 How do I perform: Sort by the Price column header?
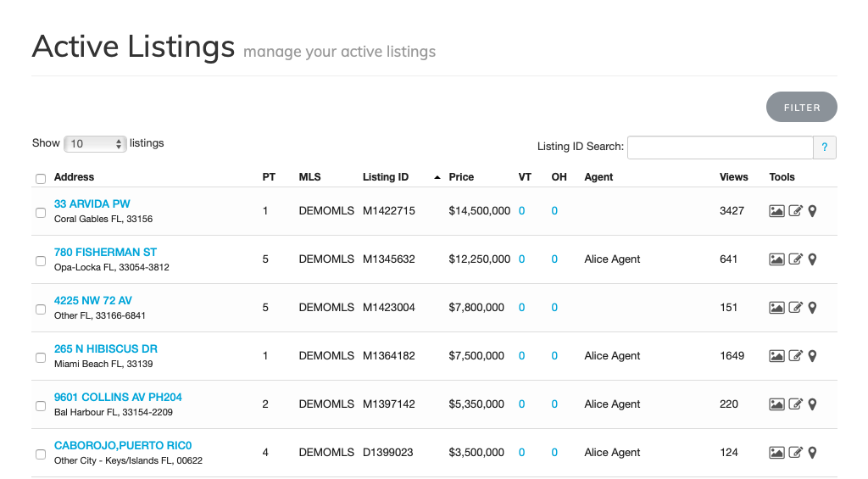tap(461, 177)
